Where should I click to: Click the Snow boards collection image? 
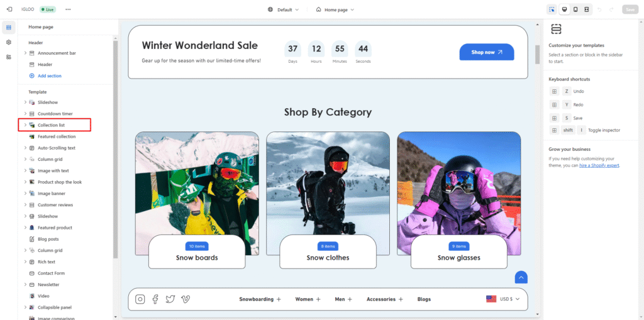pos(197,182)
